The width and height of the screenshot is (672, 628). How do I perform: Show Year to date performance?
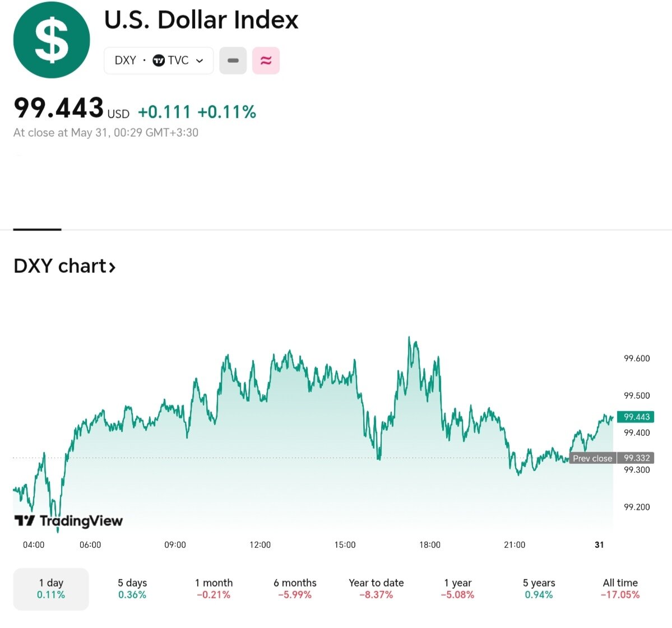click(376, 588)
